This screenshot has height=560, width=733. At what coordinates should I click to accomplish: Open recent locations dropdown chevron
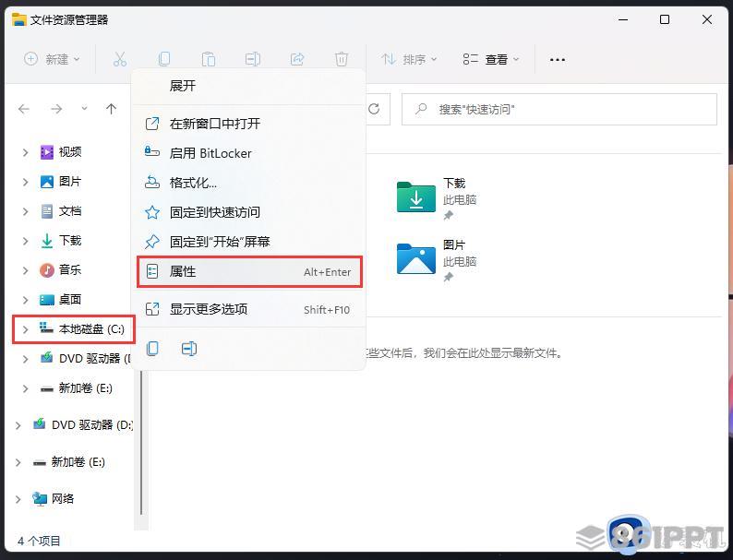84,109
